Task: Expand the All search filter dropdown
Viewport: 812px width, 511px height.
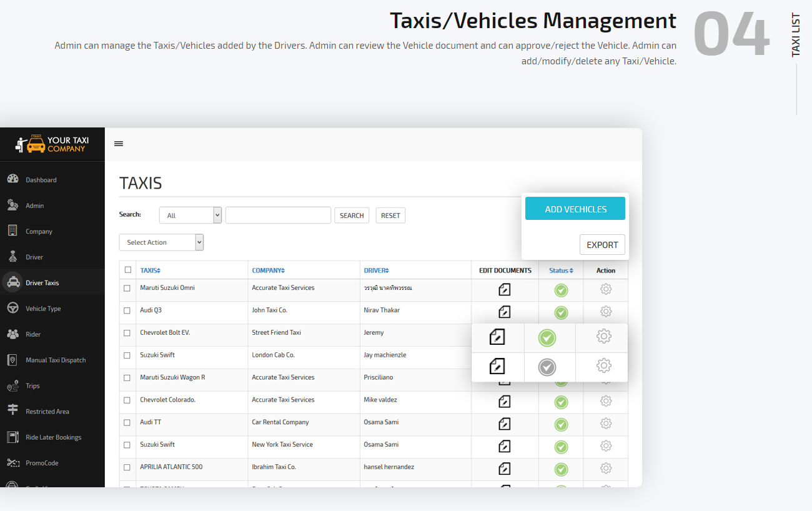Action: pyautogui.click(x=190, y=214)
